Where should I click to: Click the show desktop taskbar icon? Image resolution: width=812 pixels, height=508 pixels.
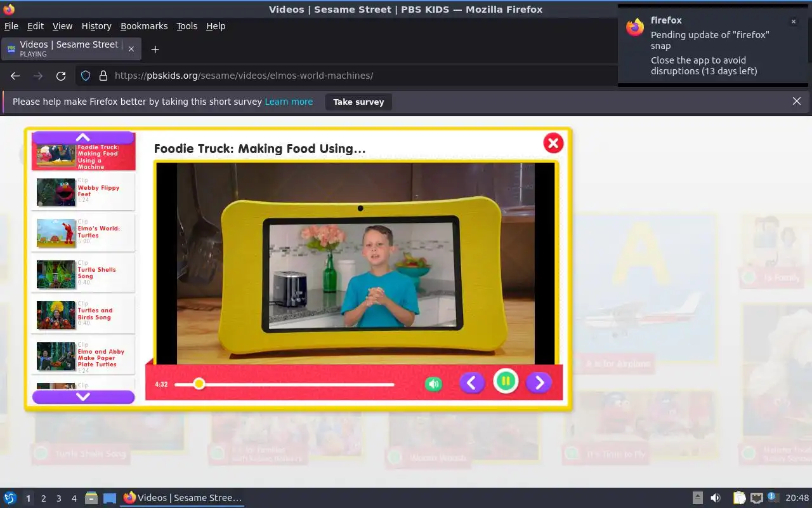click(x=110, y=498)
